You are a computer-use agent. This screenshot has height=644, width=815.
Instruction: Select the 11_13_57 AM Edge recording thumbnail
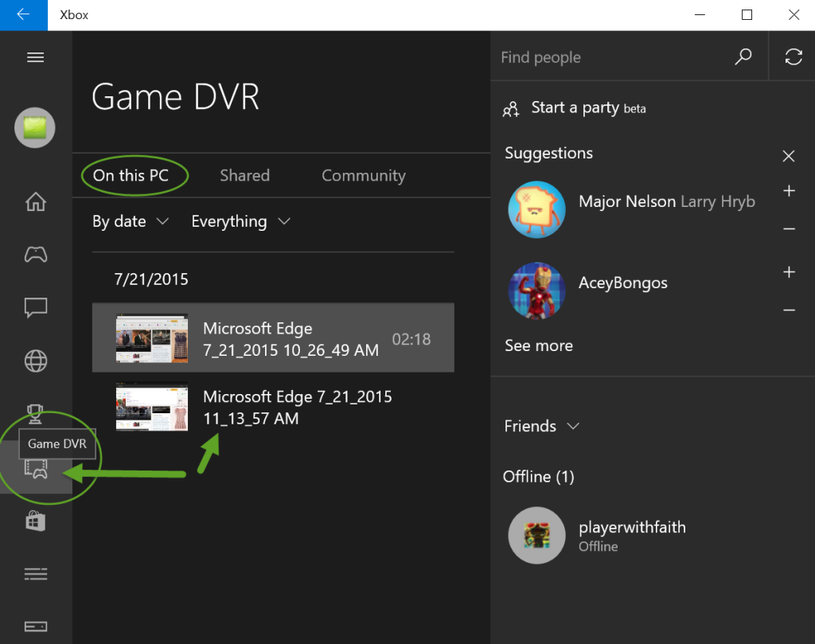click(x=152, y=407)
